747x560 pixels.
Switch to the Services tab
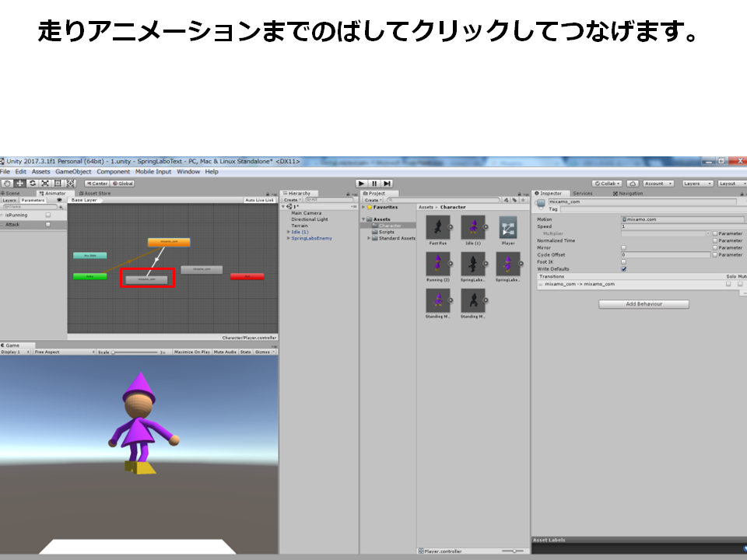click(x=583, y=194)
